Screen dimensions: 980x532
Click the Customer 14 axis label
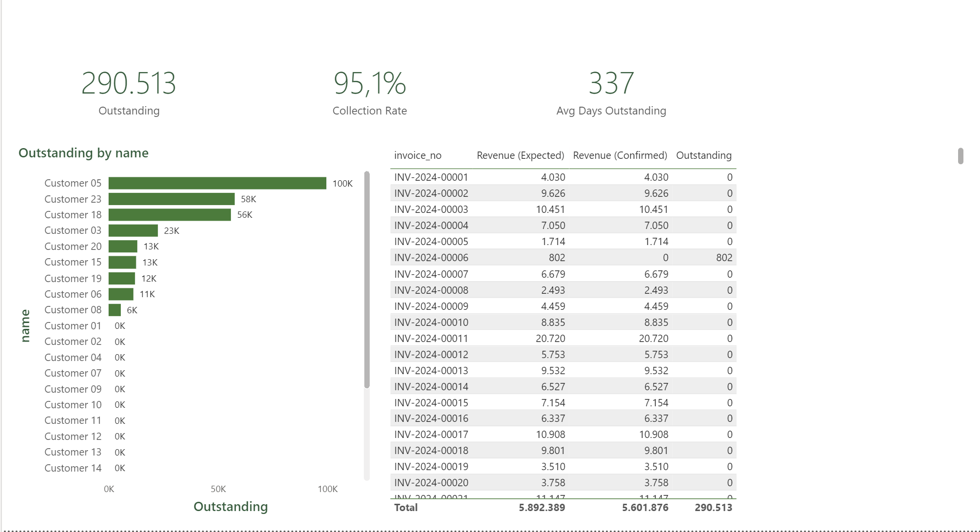tap(73, 468)
